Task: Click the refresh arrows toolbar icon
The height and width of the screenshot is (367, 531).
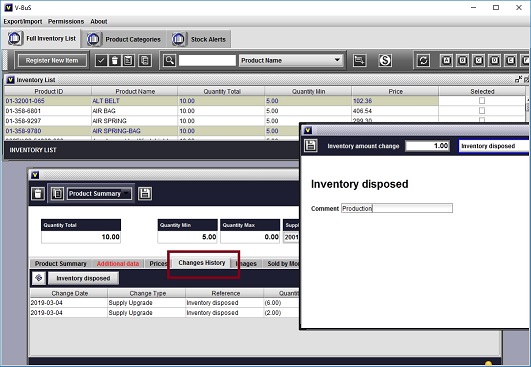Action: (423, 61)
